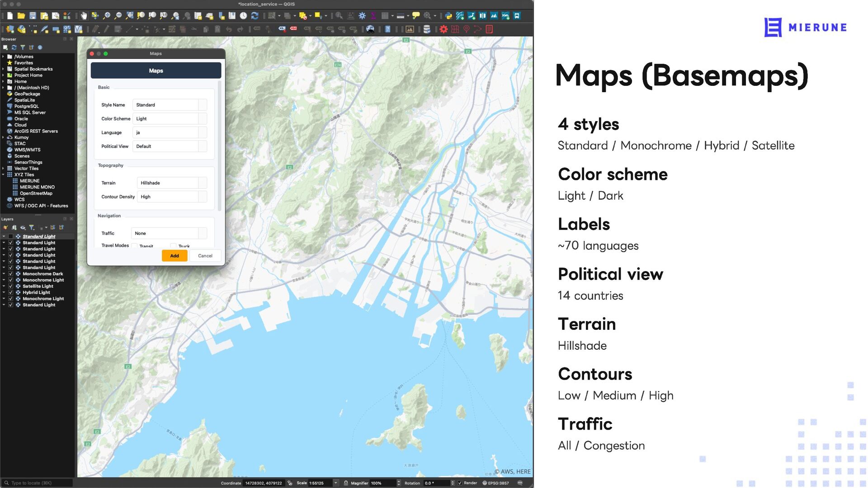
Task: Toggle visibility of Monochrome Dark layer
Action: [11, 274]
